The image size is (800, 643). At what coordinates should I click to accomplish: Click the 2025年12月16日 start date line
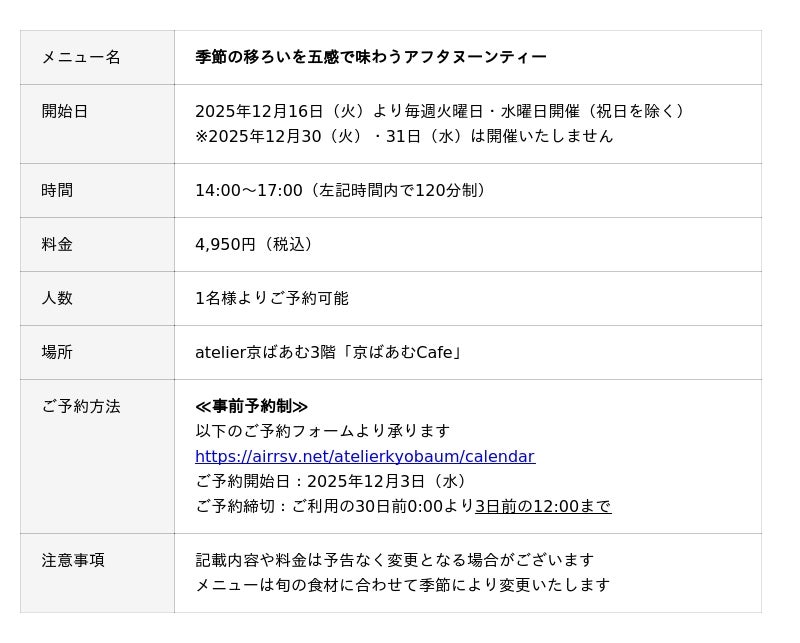click(x=441, y=111)
